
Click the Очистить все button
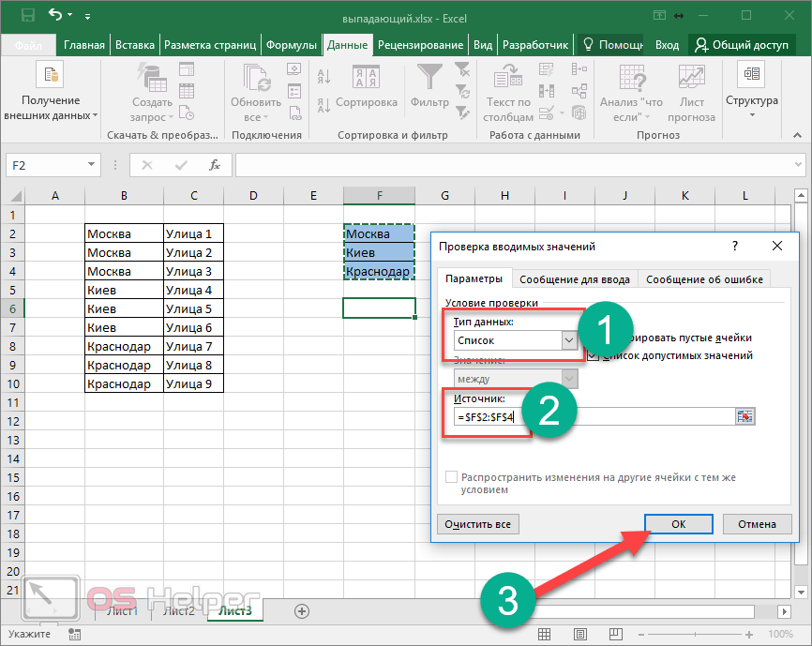(478, 524)
